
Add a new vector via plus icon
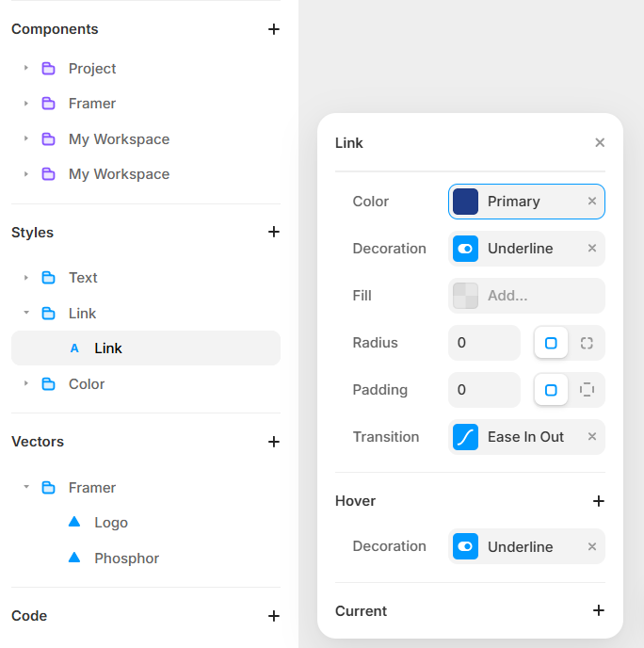(x=274, y=442)
